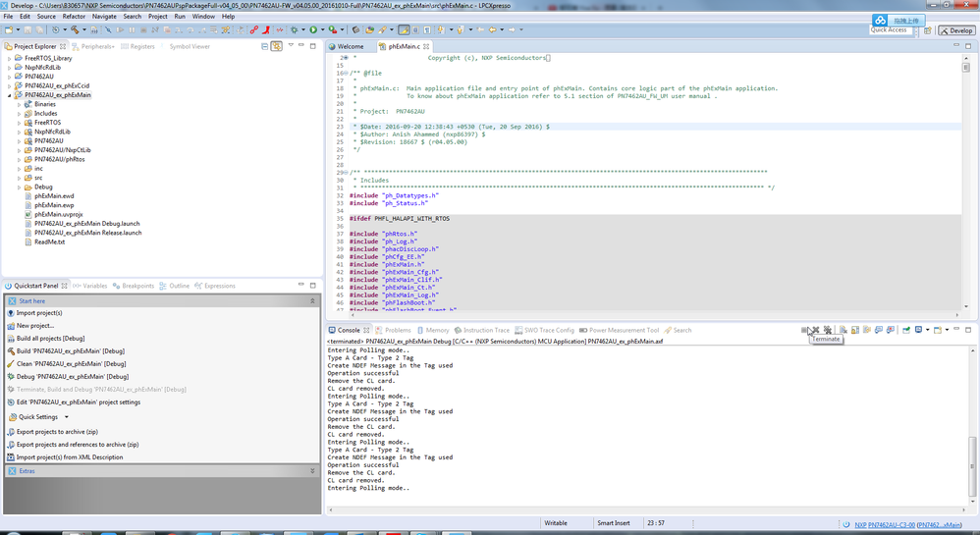Close the phExMain.c editor tab

[426, 46]
